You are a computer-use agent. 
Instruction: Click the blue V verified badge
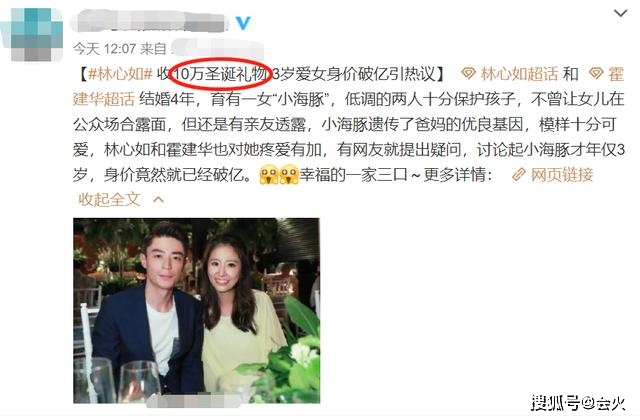click(x=244, y=22)
